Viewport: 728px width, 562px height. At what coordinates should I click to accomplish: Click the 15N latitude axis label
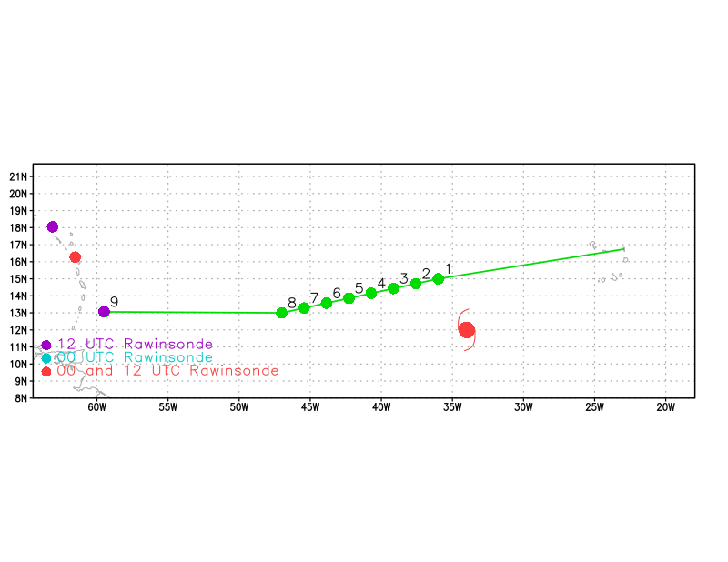(x=18, y=279)
